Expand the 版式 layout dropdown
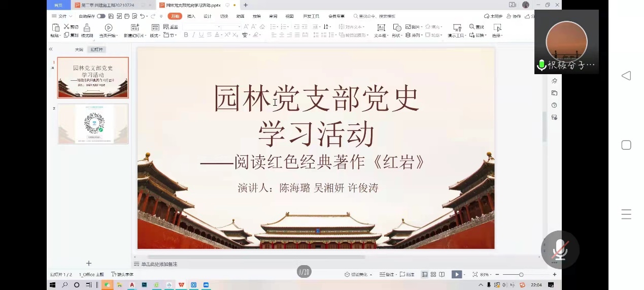The height and width of the screenshot is (290, 644). pyautogui.click(x=155, y=36)
